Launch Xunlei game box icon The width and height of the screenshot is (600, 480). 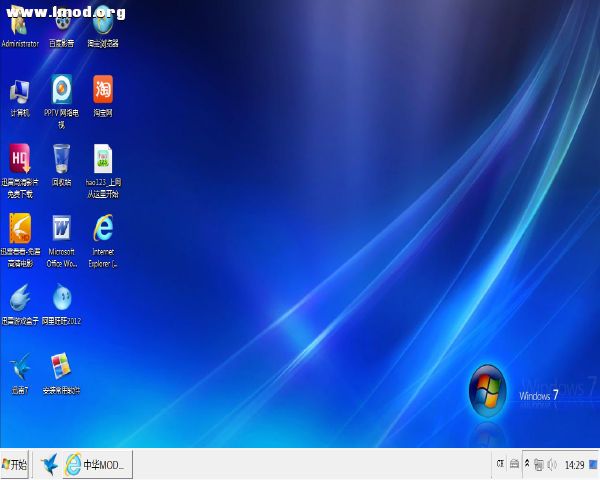pos(20,298)
